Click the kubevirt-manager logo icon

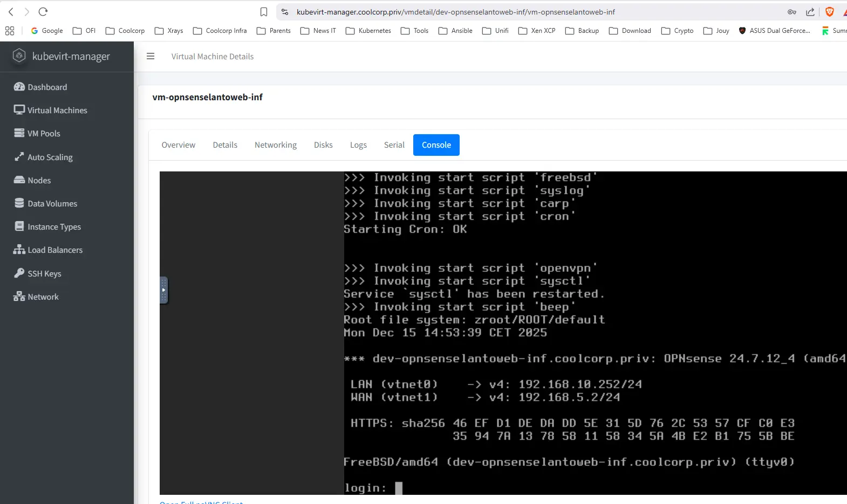[x=19, y=56]
